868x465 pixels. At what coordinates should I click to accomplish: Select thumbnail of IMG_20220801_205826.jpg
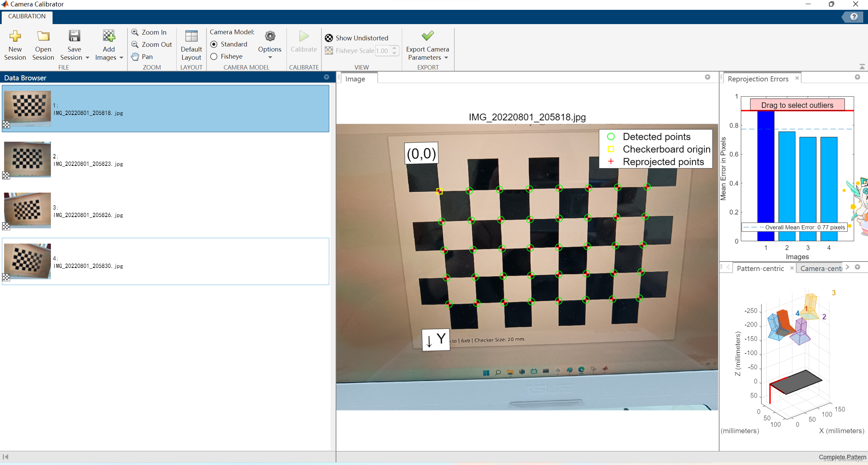click(27, 210)
